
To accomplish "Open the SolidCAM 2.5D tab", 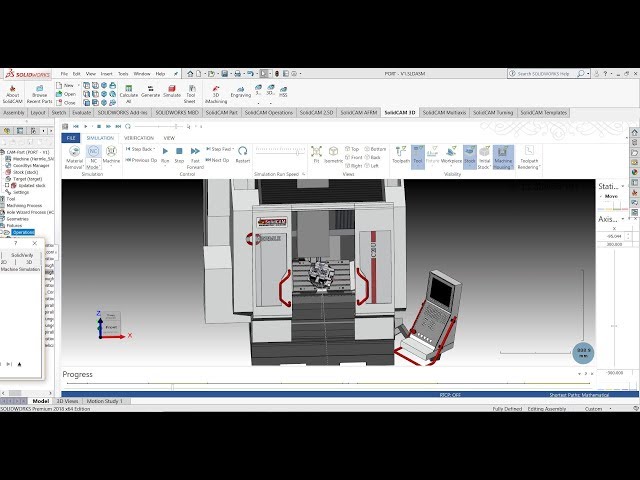I will click(316, 112).
